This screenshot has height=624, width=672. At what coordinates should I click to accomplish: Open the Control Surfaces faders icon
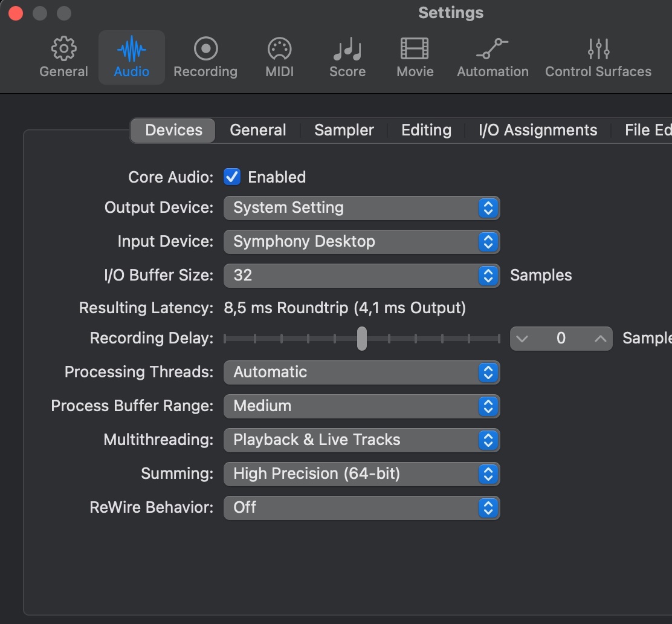598,50
